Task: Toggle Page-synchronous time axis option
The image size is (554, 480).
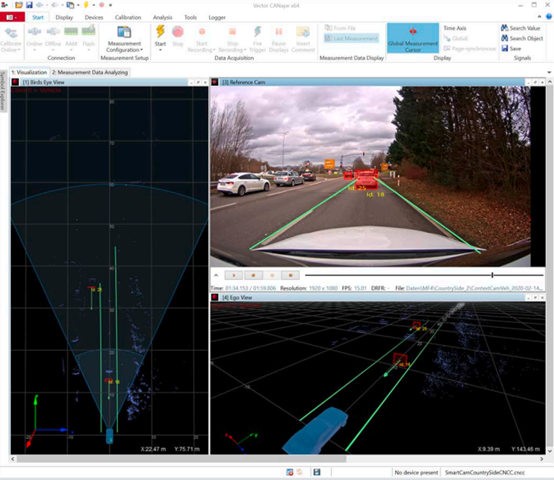Action: [x=470, y=48]
